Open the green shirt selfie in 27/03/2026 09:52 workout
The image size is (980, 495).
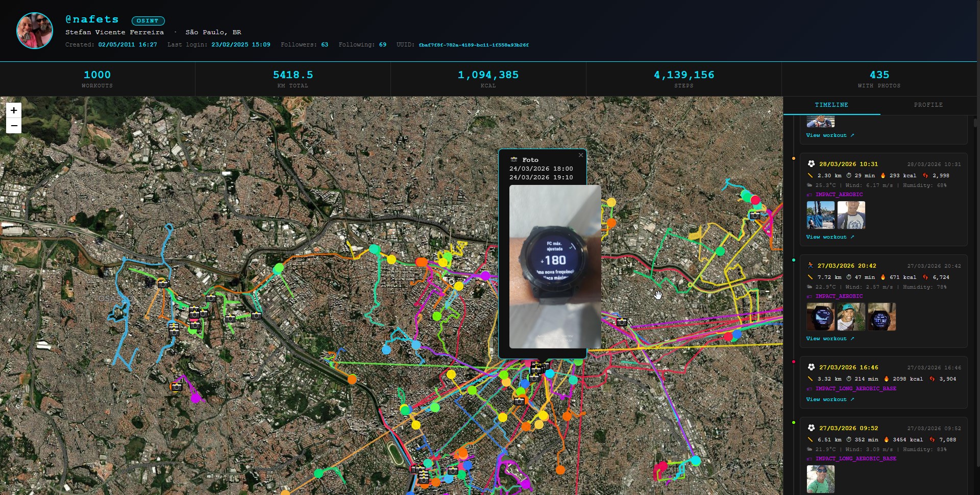point(821,479)
